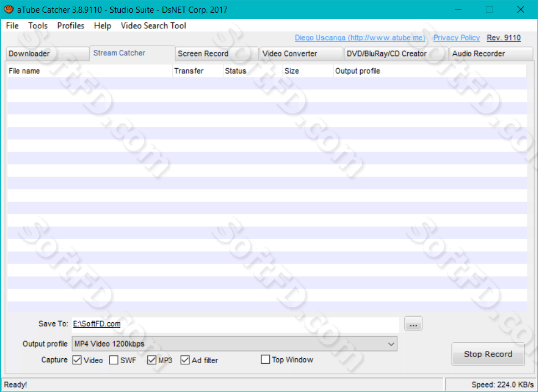Click the Ready! status text
538x392 pixels.
[x=16, y=385]
